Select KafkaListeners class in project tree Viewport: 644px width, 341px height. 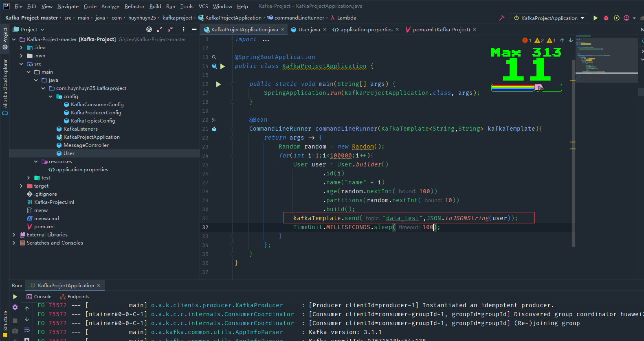tap(80, 129)
